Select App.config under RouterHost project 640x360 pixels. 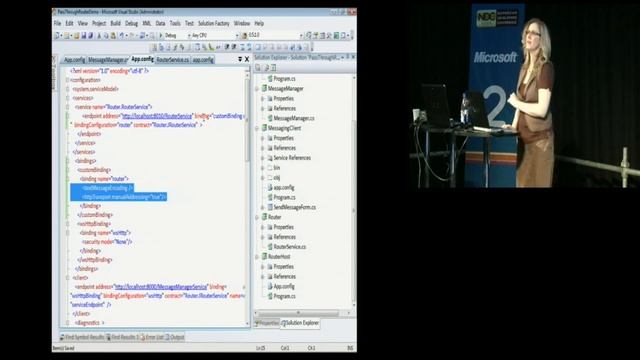[284, 287]
